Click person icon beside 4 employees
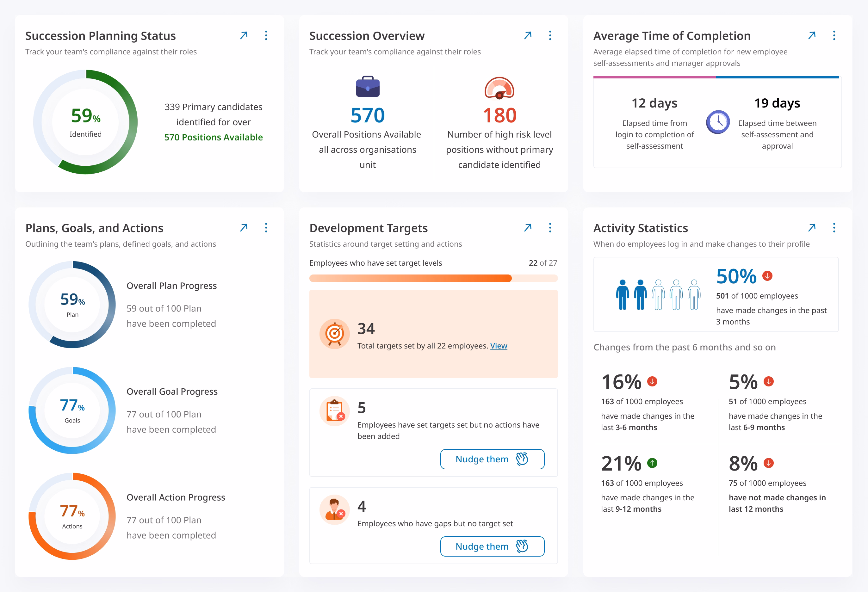Screen dimensions: 868x592 coord(335,509)
